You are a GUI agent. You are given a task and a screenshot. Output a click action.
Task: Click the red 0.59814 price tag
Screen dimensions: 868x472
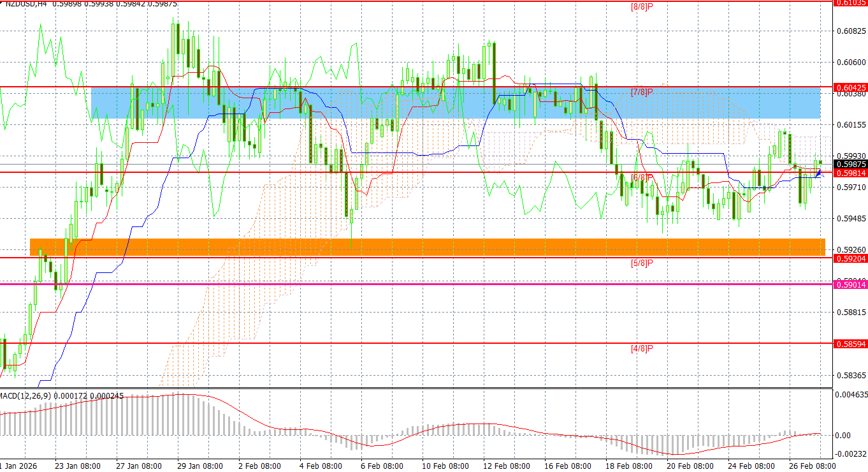850,172
